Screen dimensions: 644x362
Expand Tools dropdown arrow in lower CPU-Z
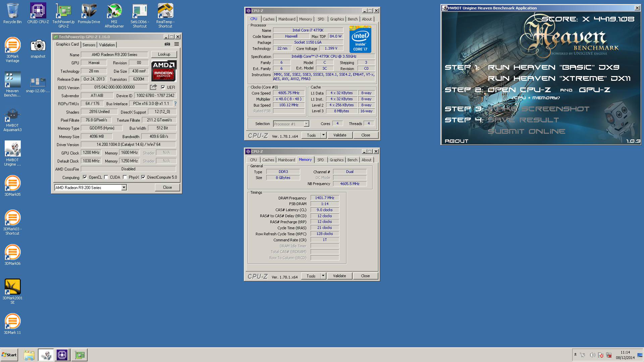point(323,276)
